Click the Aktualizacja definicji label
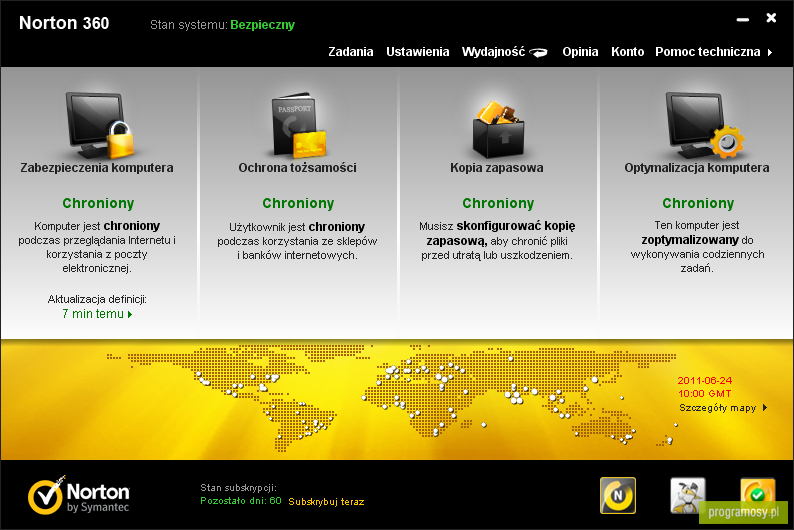 click(x=97, y=299)
